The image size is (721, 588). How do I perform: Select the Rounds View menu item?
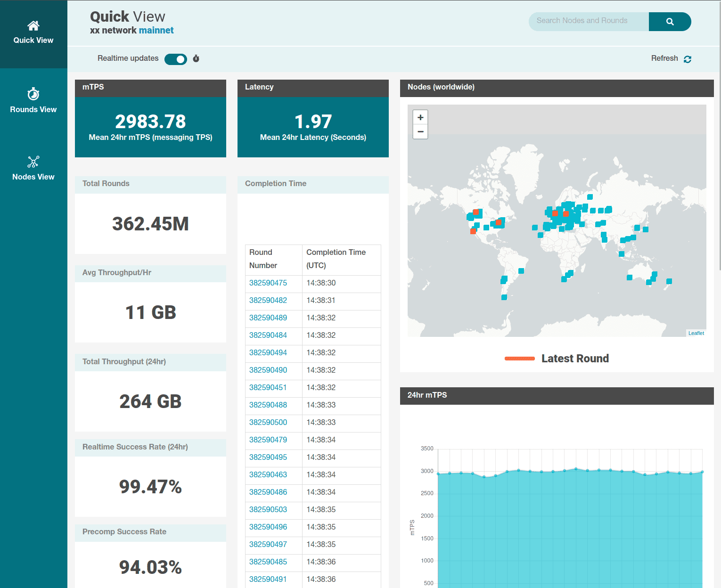coord(33,109)
